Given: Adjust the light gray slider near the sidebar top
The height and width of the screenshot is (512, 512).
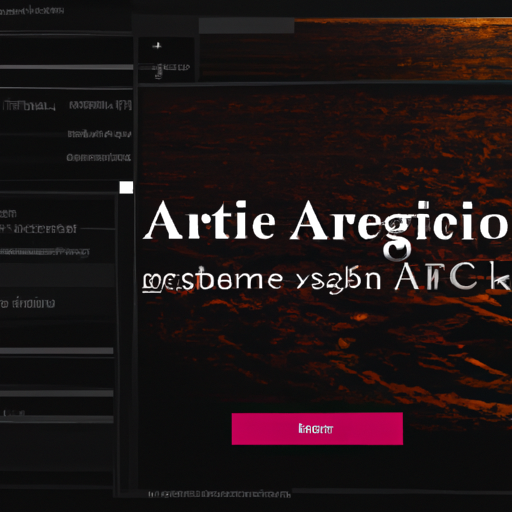Looking at the screenshot, I should 66,67.
